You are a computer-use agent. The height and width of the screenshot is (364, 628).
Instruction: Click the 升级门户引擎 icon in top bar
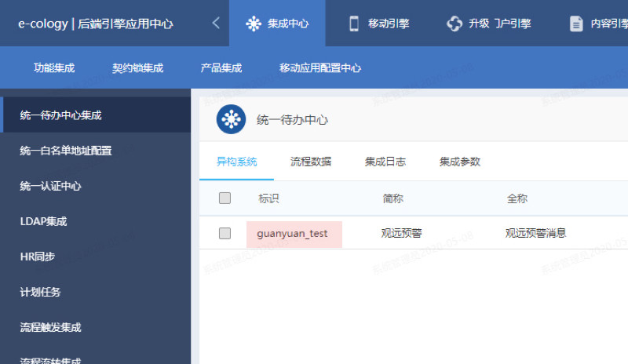454,24
